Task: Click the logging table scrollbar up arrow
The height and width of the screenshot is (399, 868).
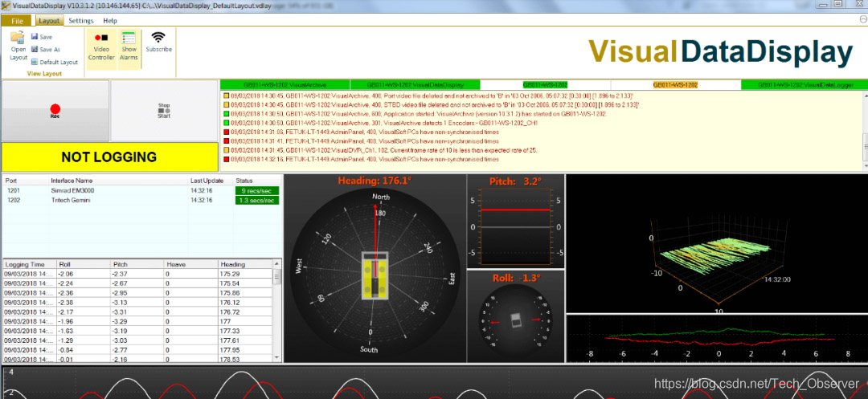Action: point(276,264)
